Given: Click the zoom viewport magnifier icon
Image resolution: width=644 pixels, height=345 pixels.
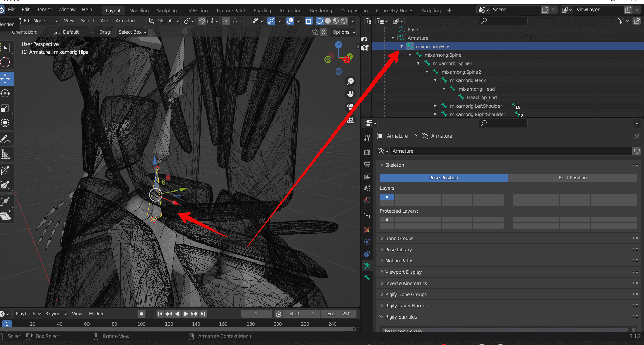Looking at the screenshot, I should click(350, 81).
